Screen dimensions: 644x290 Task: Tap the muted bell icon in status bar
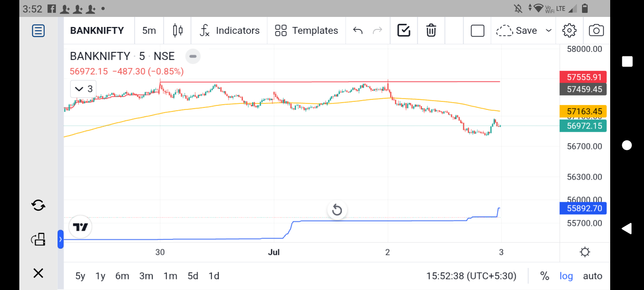pos(518,8)
